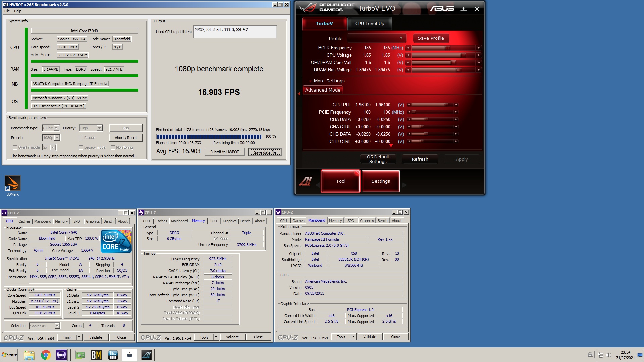The image size is (644, 362).
Task: Click the BCLK Frequency slider track
Action: [443, 48]
